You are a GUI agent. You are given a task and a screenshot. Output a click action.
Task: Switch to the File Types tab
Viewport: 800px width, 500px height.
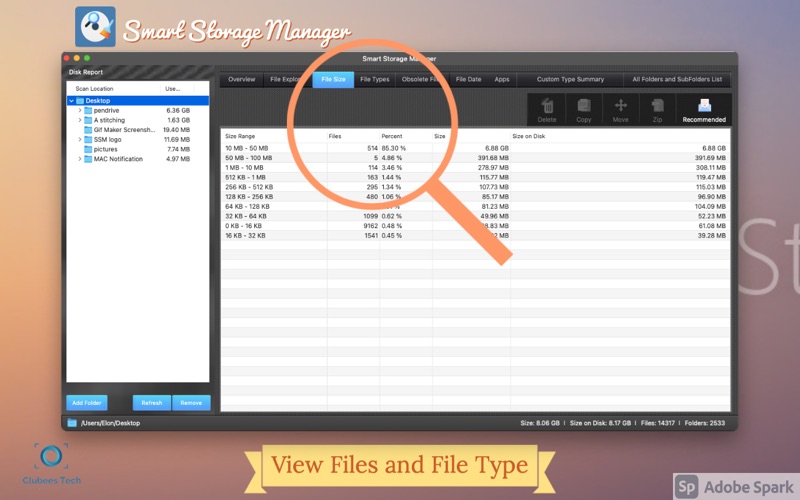[374, 80]
